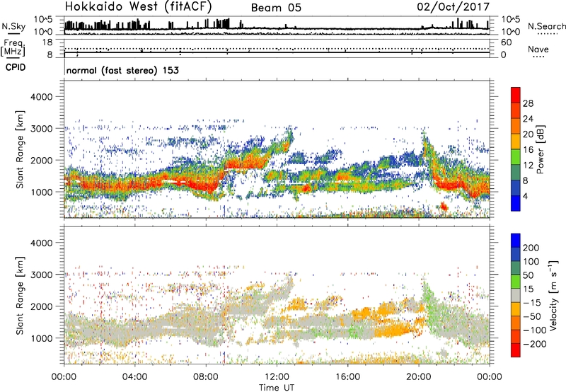Click the 'Time UT' axis label

(277, 387)
